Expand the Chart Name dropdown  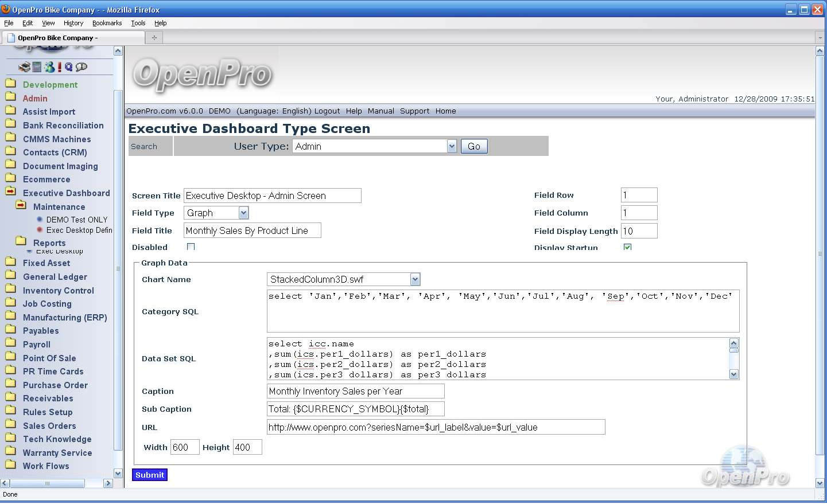point(415,279)
